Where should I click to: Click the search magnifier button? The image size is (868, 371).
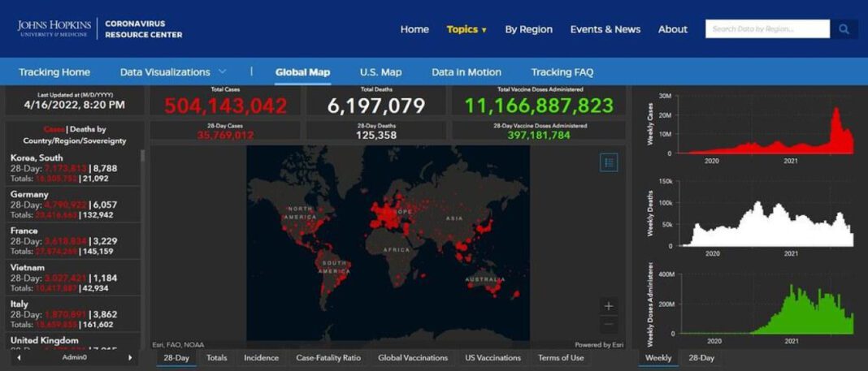click(844, 29)
